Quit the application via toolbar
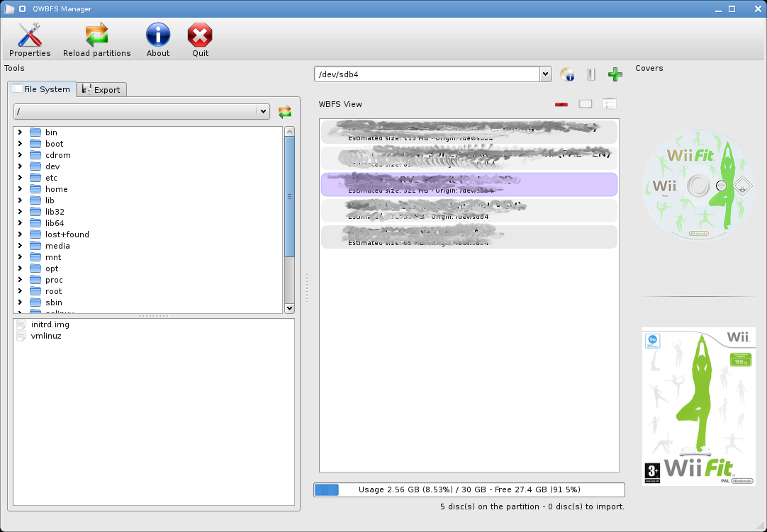 (200, 40)
